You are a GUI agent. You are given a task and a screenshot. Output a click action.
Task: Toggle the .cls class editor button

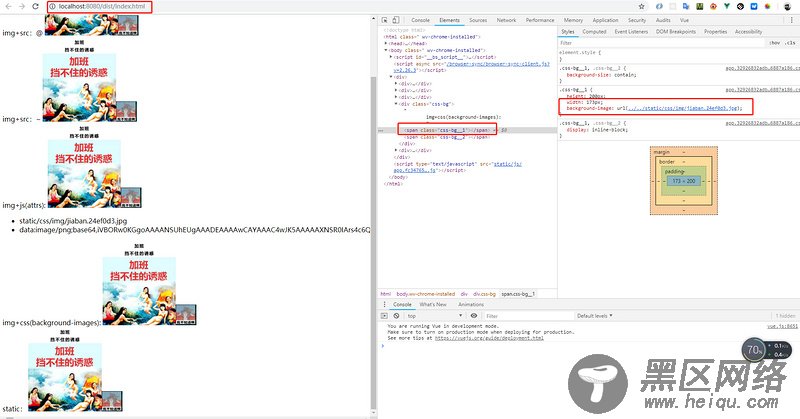click(x=790, y=43)
